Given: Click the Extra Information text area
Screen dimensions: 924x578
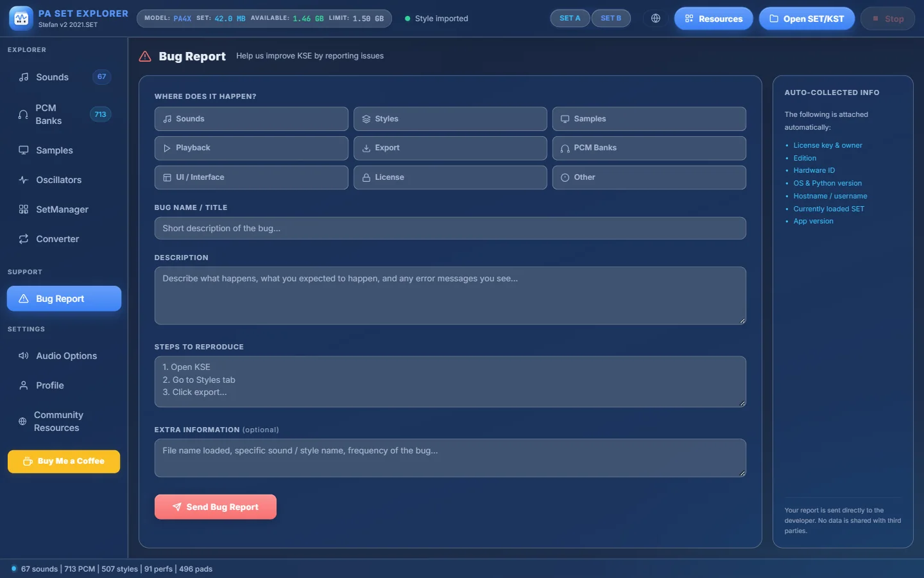Looking at the screenshot, I should point(450,458).
